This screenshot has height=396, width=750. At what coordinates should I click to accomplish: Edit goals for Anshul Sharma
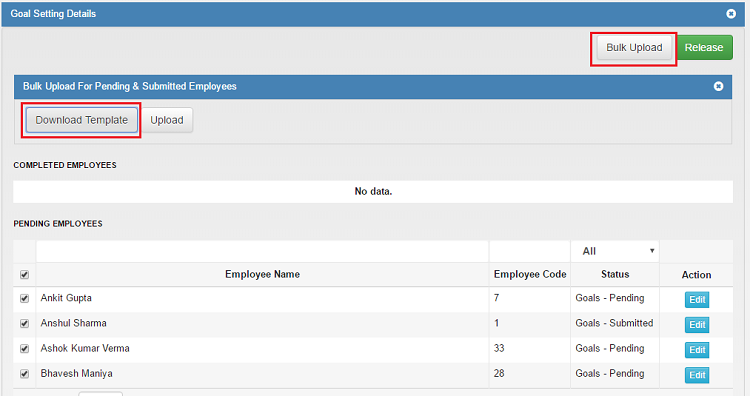point(697,325)
